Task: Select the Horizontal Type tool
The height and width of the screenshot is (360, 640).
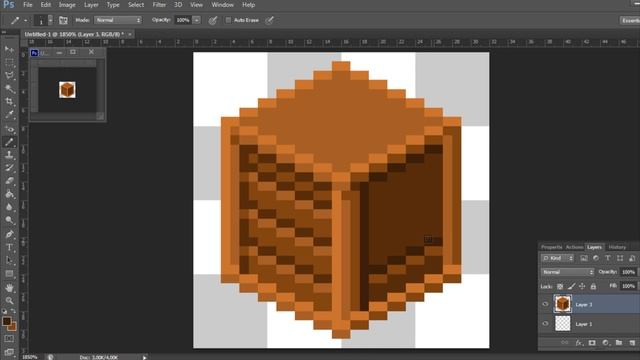Action: [9, 247]
